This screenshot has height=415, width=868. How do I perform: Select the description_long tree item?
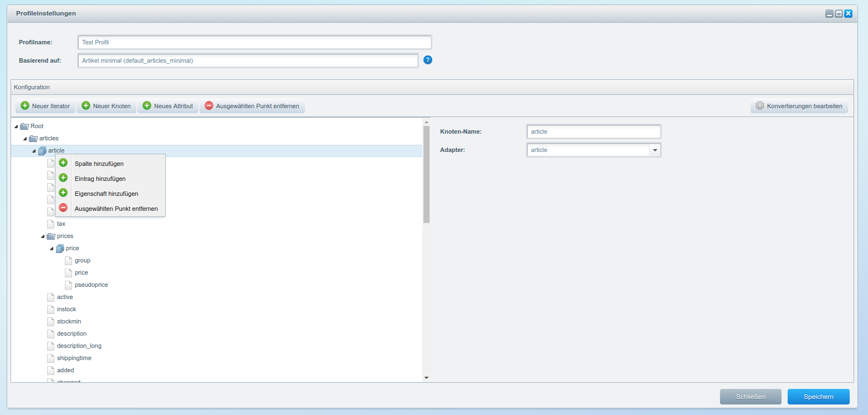coord(79,346)
